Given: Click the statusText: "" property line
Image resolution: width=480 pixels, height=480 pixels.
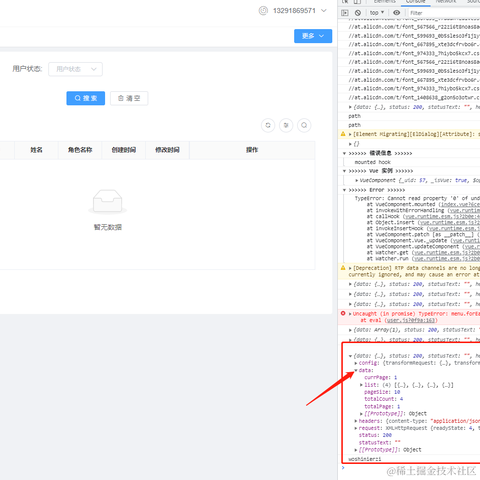Looking at the screenshot, I should pos(380,443).
